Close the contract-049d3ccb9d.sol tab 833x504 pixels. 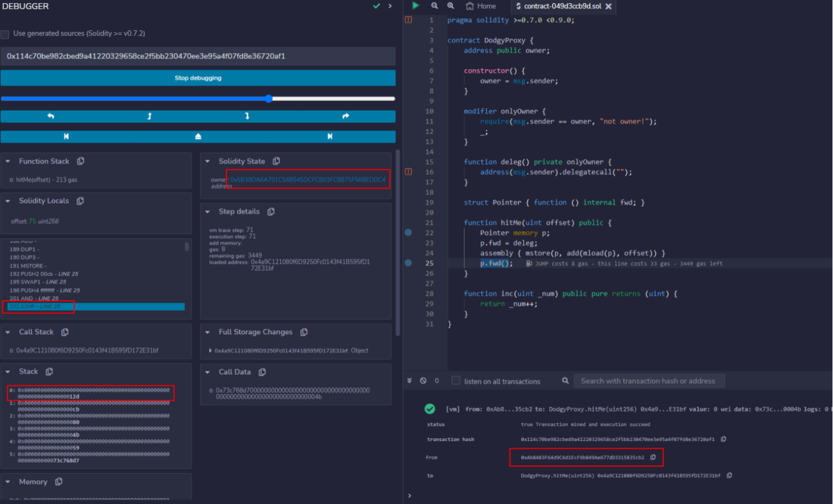(x=608, y=7)
